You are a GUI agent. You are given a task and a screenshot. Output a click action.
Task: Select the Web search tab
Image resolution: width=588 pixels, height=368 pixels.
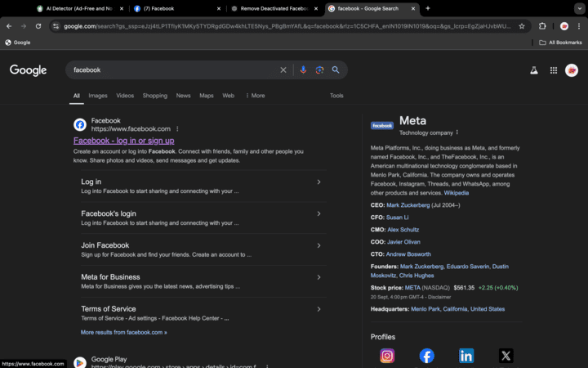(229, 96)
